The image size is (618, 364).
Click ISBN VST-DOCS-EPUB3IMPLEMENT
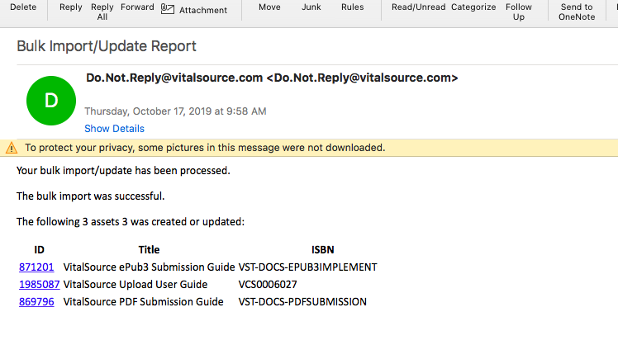click(308, 267)
